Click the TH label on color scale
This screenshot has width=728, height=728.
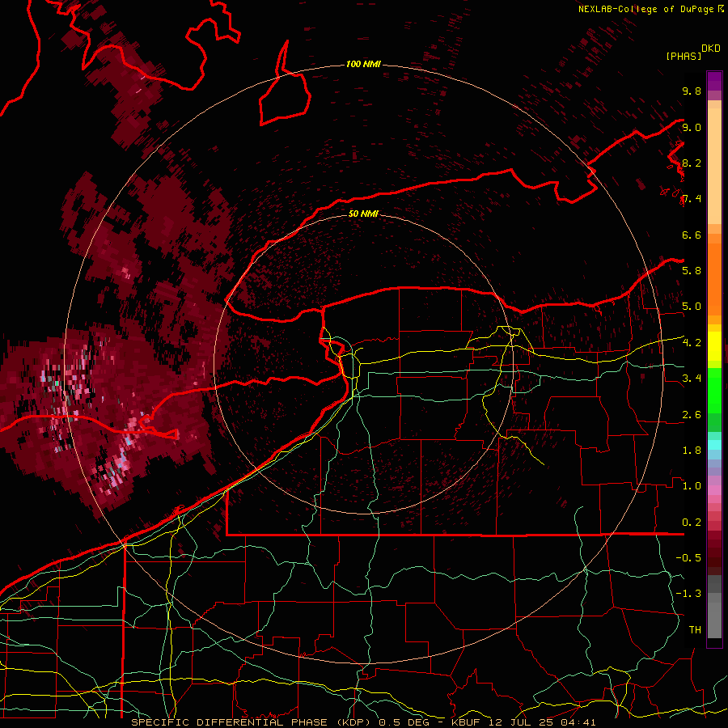pos(695,630)
